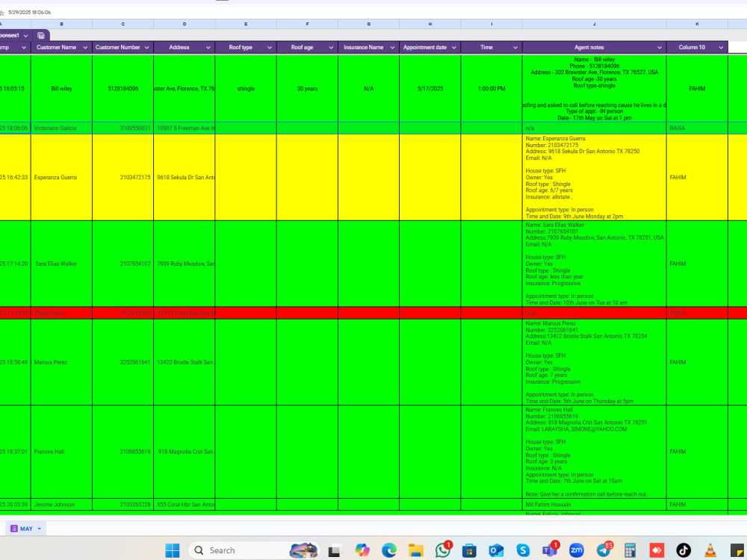Open AnyDesk from the taskbar

coord(657,550)
